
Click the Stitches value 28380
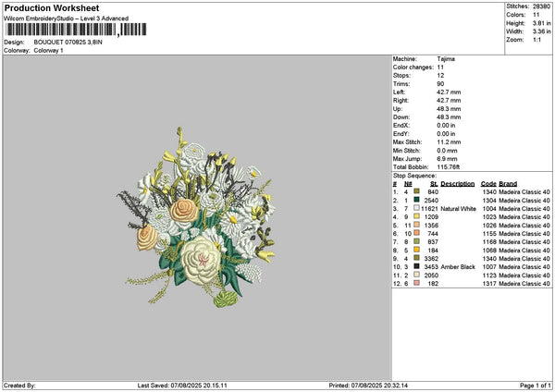pos(541,6)
